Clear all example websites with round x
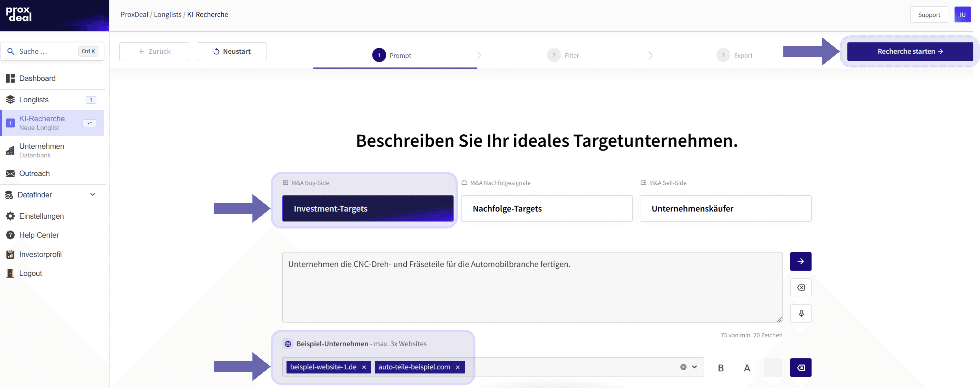Image resolution: width=980 pixels, height=388 pixels. click(683, 367)
